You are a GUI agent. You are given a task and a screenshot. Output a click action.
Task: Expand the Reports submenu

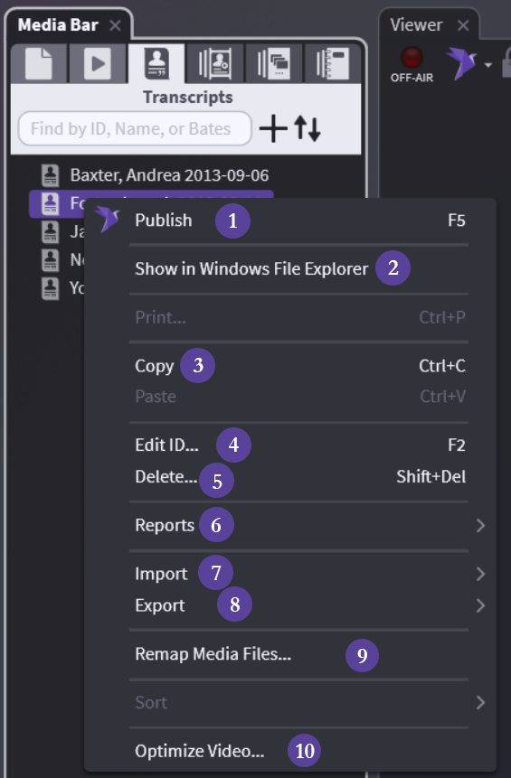[310, 525]
